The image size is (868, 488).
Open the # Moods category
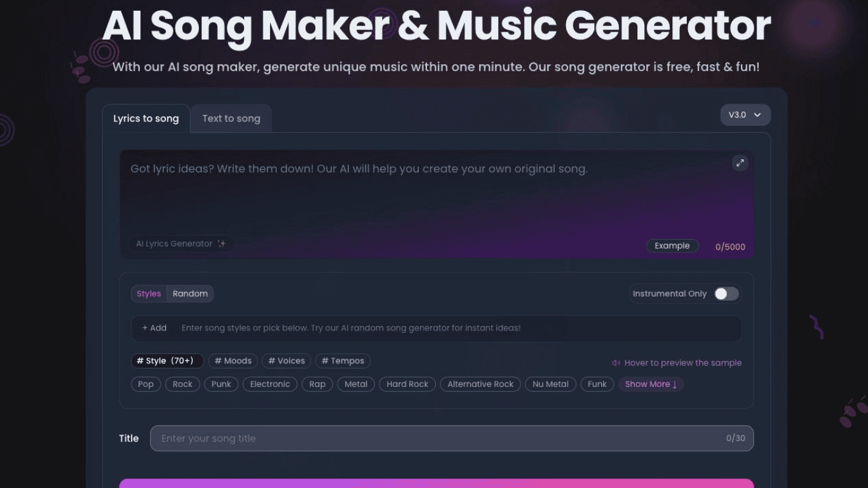coord(233,360)
